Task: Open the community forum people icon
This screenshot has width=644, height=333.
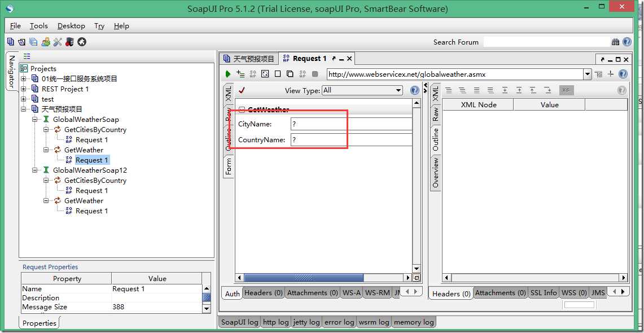Action: (x=46, y=42)
